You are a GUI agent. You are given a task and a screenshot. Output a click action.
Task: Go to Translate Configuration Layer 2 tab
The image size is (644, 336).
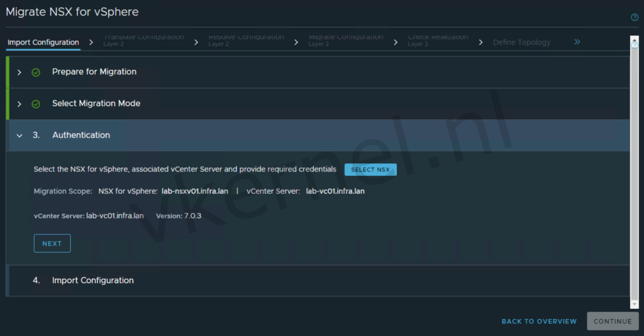tap(143, 40)
